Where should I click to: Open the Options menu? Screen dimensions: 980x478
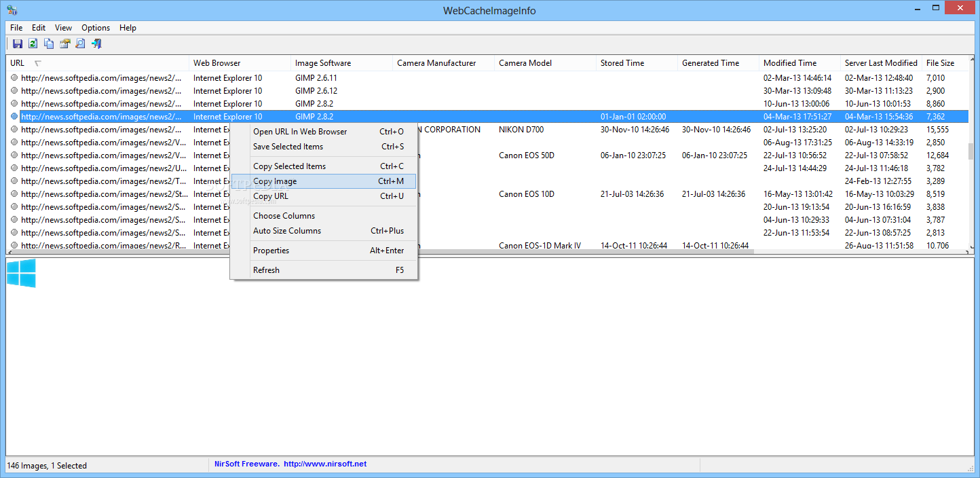click(96, 28)
